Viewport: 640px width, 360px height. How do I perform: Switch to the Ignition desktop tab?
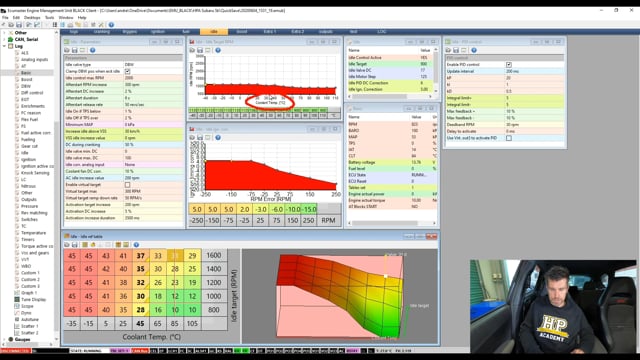[x=158, y=32]
